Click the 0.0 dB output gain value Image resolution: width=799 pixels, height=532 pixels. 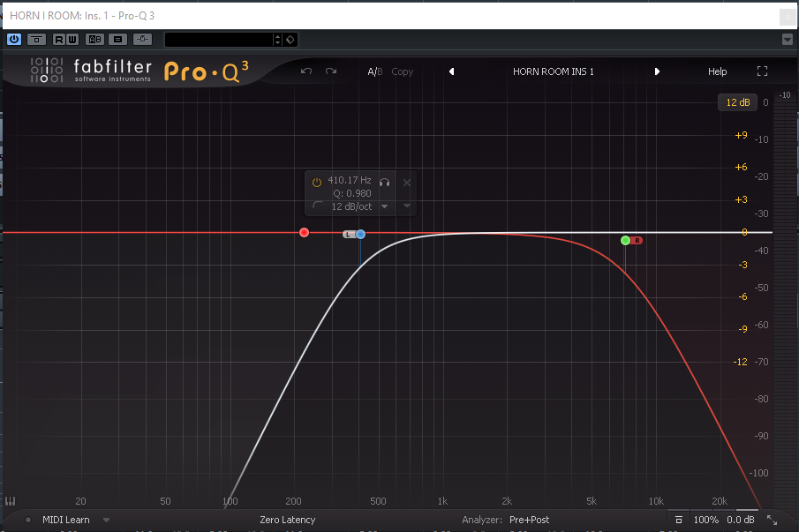pos(741,520)
